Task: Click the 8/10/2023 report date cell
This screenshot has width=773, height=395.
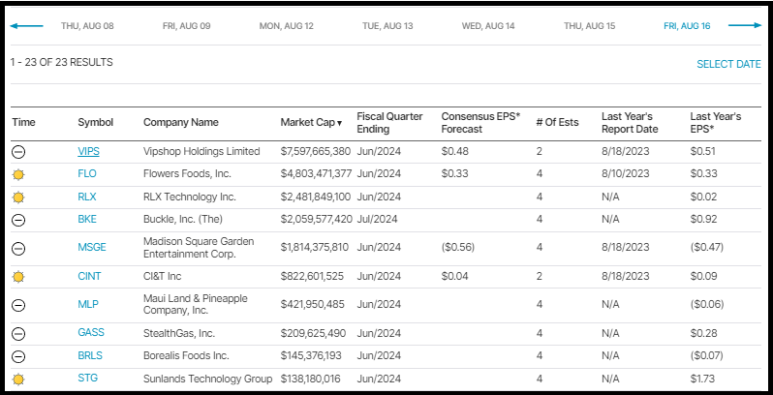Action: (x=626, y=174)
